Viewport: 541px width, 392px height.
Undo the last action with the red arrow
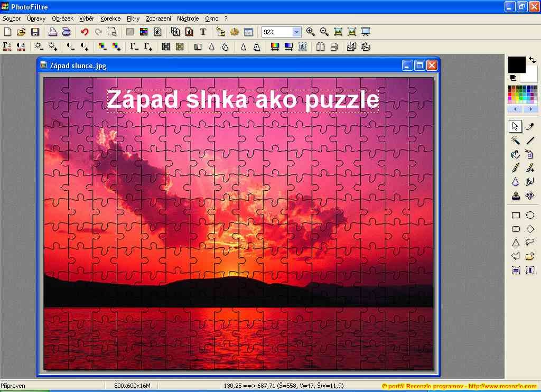coord(85,32)
